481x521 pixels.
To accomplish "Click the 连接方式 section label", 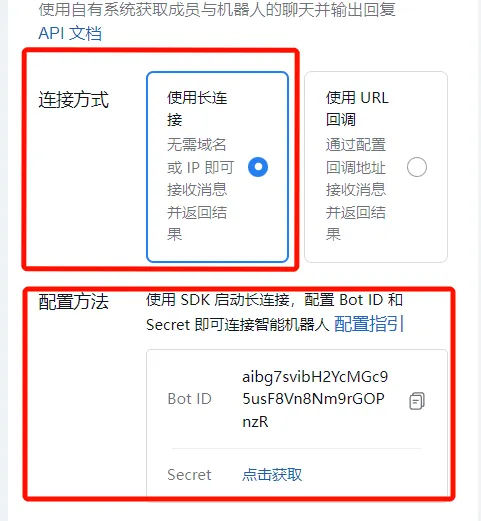I will tap(74, 99).
